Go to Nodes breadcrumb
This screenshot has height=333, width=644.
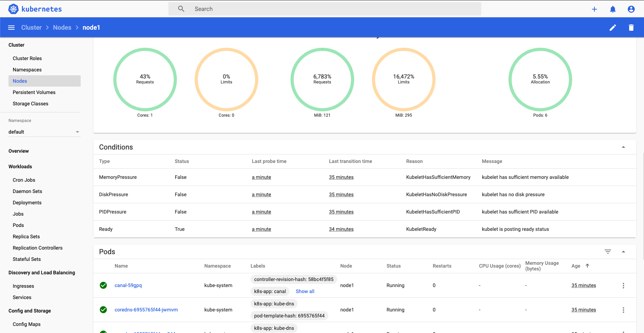click(x=62, y=28)
